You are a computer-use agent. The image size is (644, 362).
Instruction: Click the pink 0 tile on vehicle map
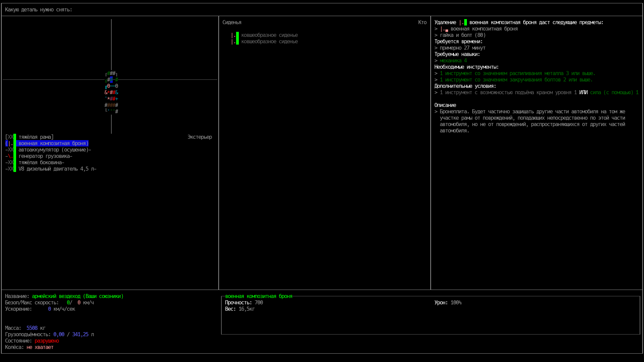pyautogui.click(x=109, y=86)
